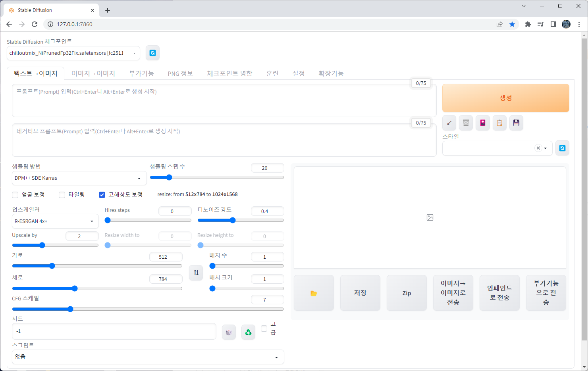The height and width of the screenshot is (371, 588).
Task: Click 부가기능으로 전송 button
Action: [x=546, y=293]
